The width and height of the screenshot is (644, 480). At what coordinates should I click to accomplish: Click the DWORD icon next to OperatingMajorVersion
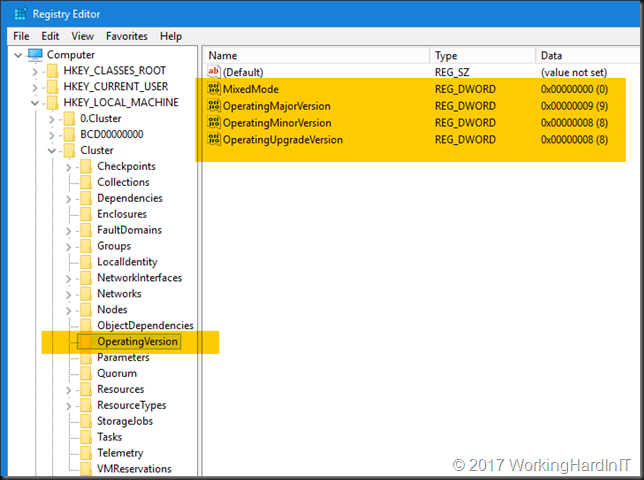click(x=214, y=106)
